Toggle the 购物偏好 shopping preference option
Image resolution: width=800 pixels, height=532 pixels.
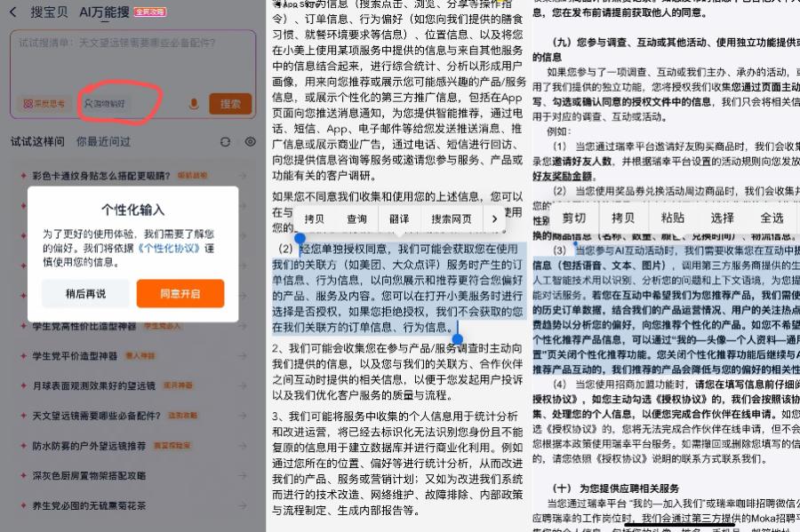coord(106,104)
